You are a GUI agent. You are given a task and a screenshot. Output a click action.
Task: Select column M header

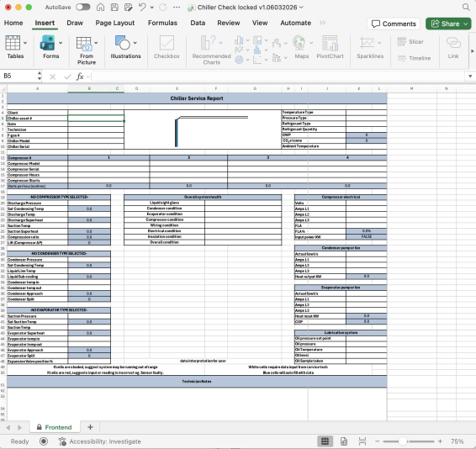[411, 88]
